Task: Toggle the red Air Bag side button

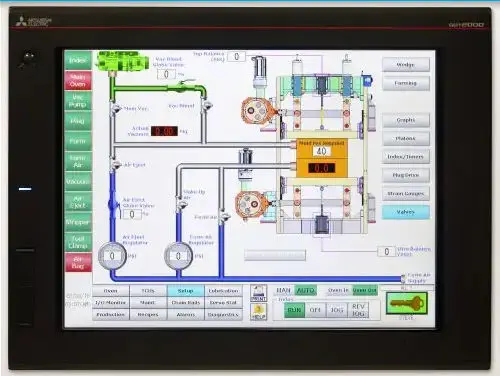Action: point(78,262)
